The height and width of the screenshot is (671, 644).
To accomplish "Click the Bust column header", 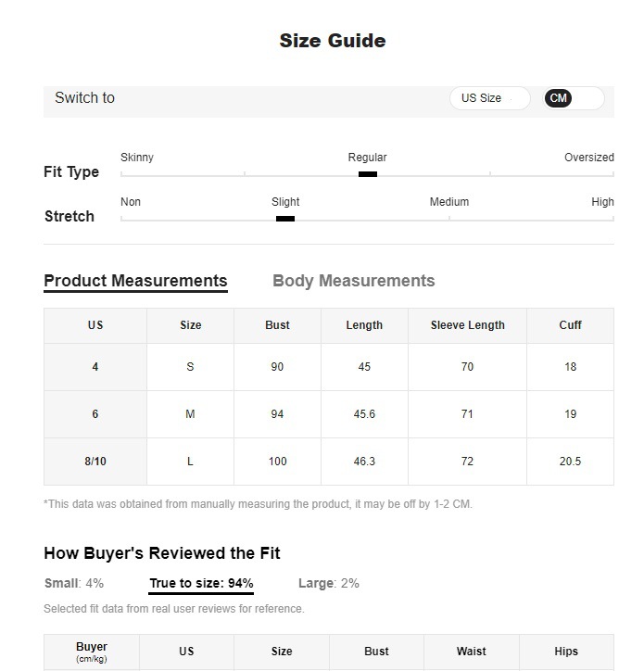I will tap(277, 325).
